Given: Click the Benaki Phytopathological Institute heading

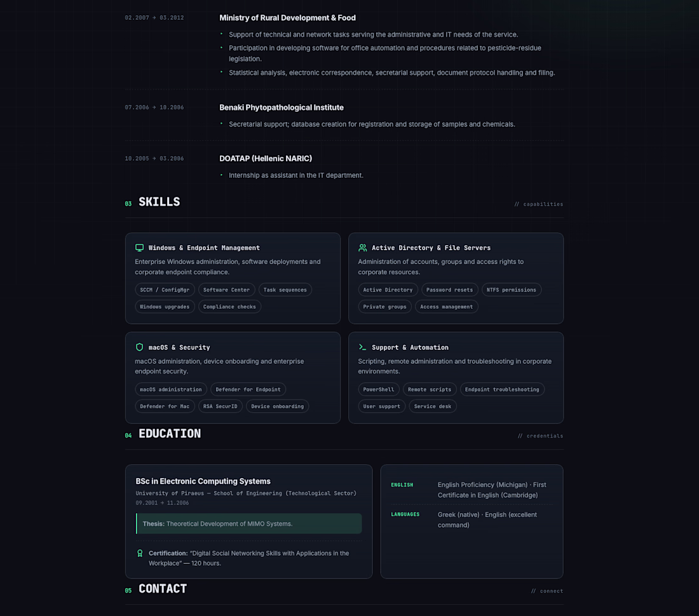Looking at the screenshot, I should [x=282, y=107].
